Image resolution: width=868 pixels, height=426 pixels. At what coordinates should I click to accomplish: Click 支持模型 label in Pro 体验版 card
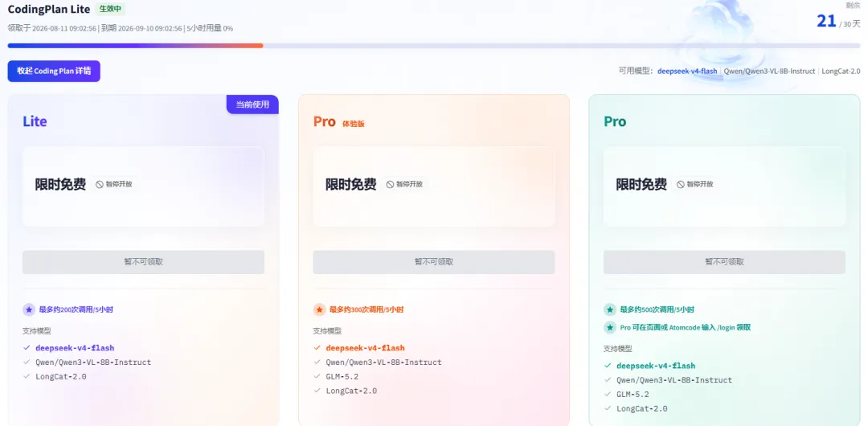click(x=327, y=330)
